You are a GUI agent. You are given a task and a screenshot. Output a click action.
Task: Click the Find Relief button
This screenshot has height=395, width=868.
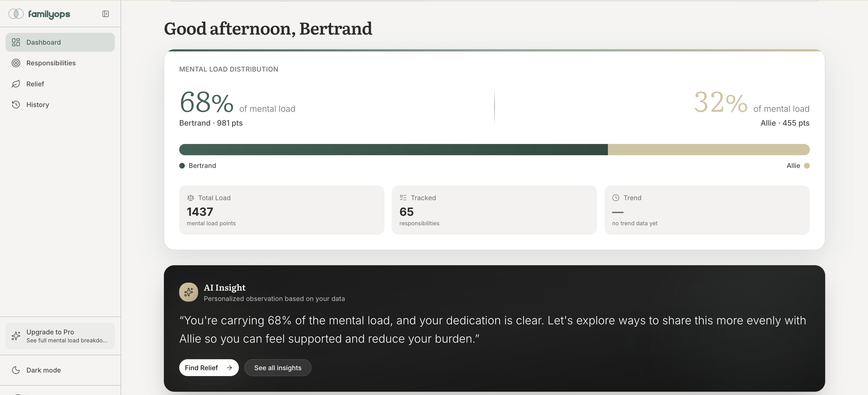209,368
